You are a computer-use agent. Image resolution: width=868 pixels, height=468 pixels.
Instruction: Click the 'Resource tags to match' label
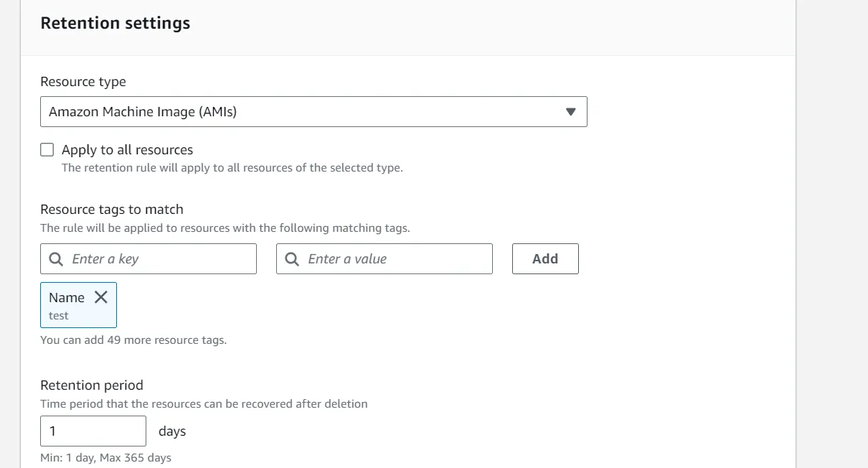pos(112,210)
